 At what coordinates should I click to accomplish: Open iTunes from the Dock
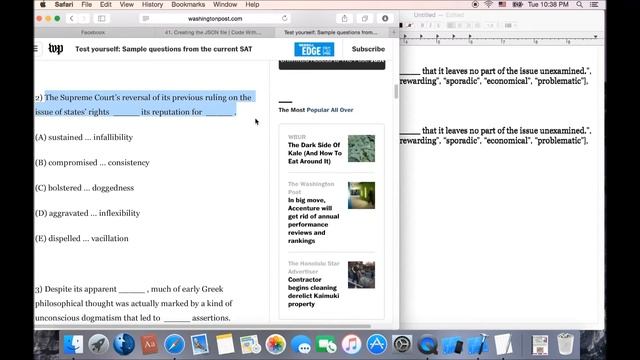pos(351,344)
